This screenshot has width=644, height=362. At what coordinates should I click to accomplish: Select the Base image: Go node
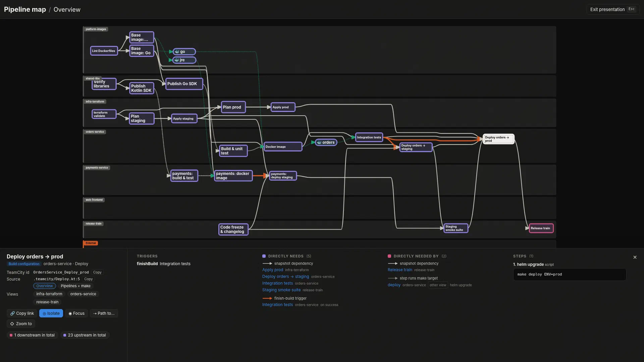(x=142, y=51)
